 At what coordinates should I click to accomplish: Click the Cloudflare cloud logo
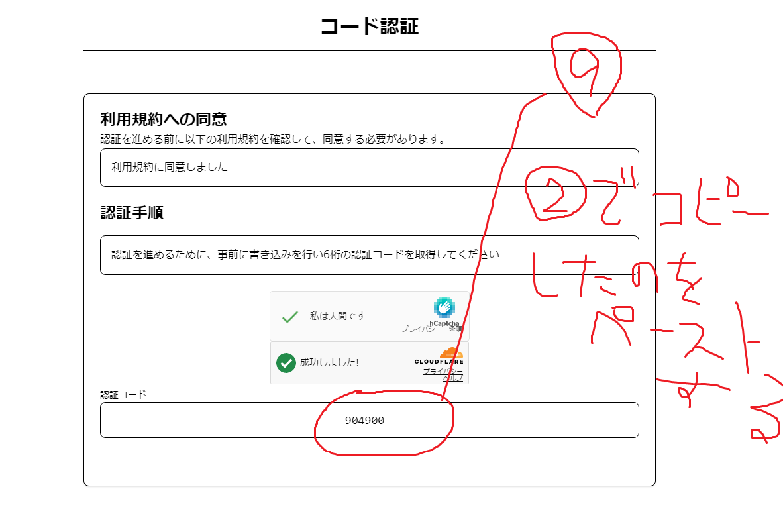pos(450,352)
